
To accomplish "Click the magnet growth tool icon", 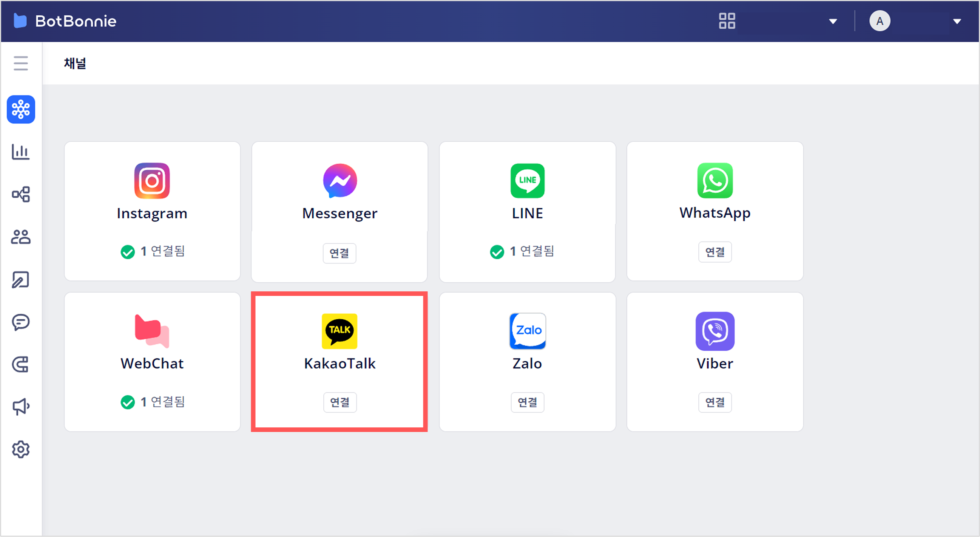I will click(x=20, y=365).
